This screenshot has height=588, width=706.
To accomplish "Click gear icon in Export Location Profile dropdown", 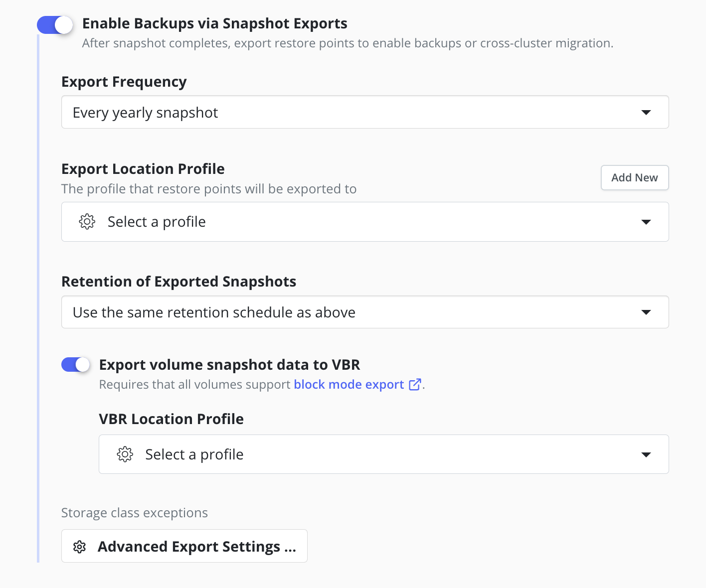I will 87,222.
